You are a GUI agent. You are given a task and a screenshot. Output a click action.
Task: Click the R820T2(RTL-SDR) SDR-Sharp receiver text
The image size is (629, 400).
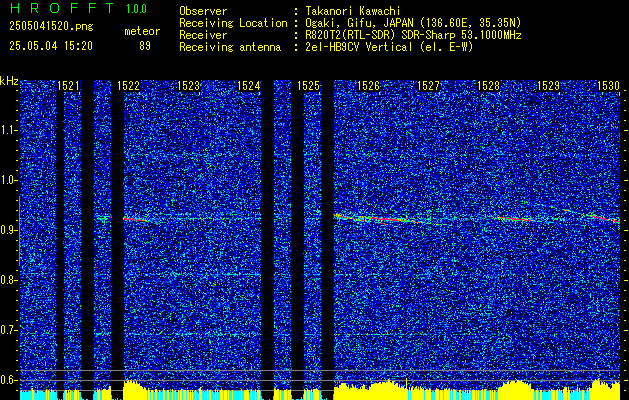click(x=413, y=35)
